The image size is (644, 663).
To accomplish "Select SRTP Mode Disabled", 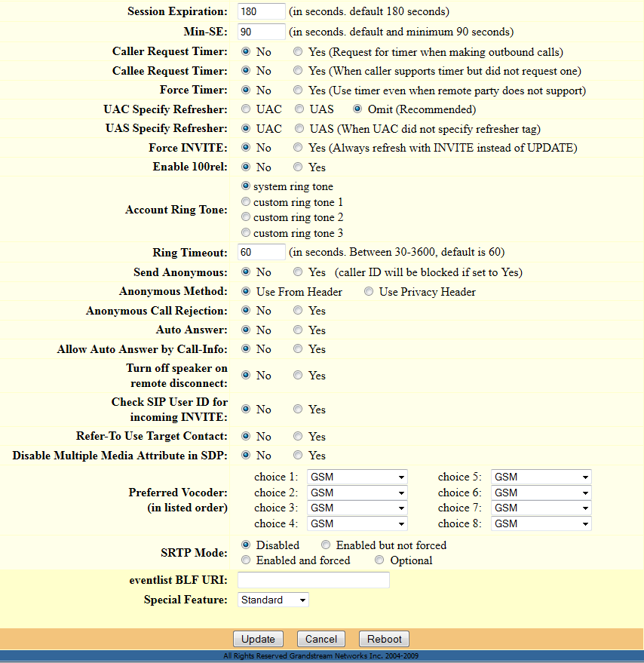I will pyautogui.click(x=246, y=545).
